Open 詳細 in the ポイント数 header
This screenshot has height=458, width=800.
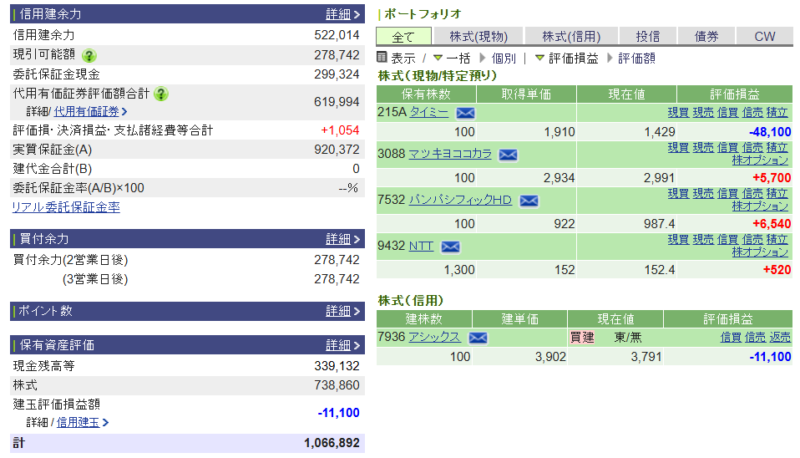pos(342,311)
